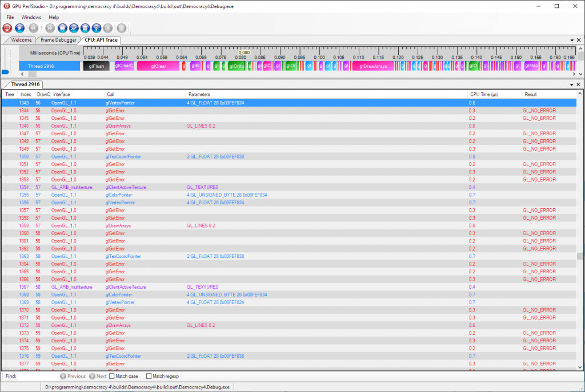
Task: Open the Help menu
Action: point(54,17)
